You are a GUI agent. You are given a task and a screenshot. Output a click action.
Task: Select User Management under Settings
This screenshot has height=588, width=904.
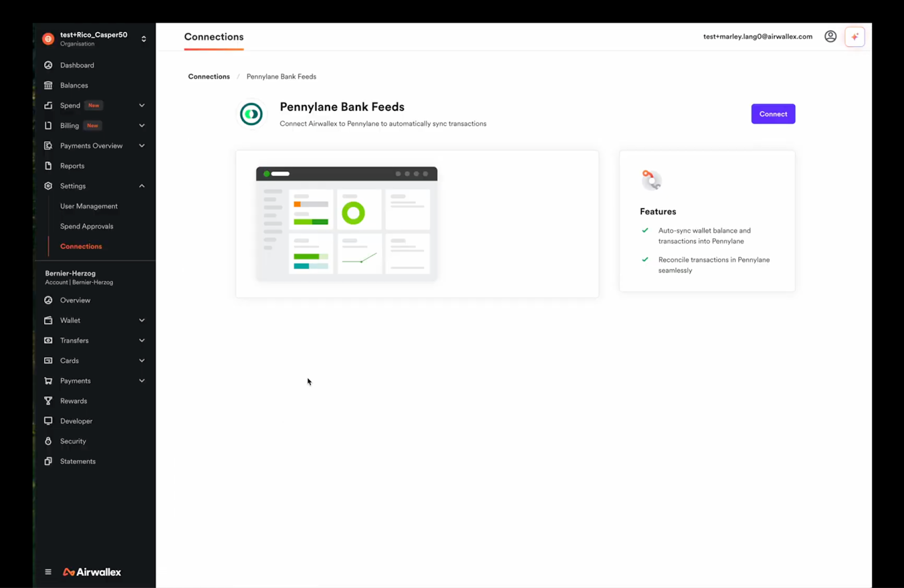click(89, 206)
